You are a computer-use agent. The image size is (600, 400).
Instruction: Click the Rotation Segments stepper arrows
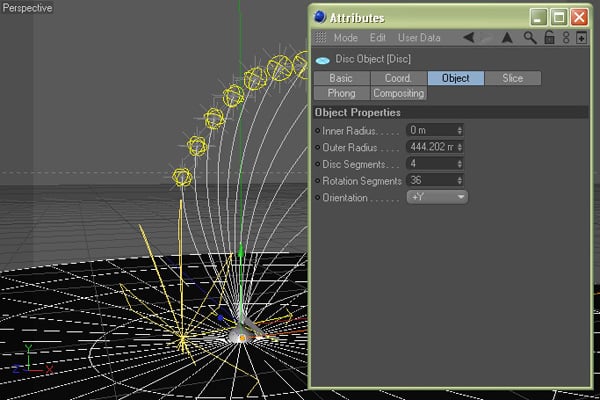click(459, 181)
